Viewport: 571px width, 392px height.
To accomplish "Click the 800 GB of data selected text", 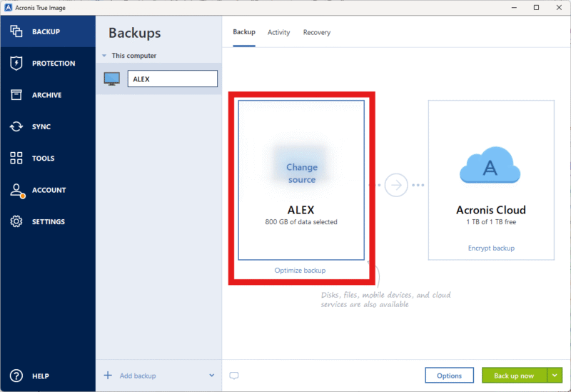I will 301,222.
